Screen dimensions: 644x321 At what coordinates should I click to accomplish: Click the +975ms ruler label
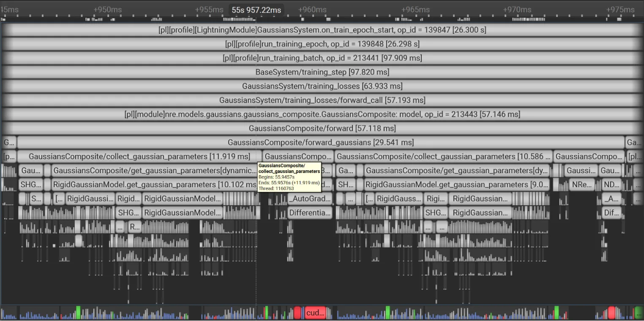click(620, 10)
